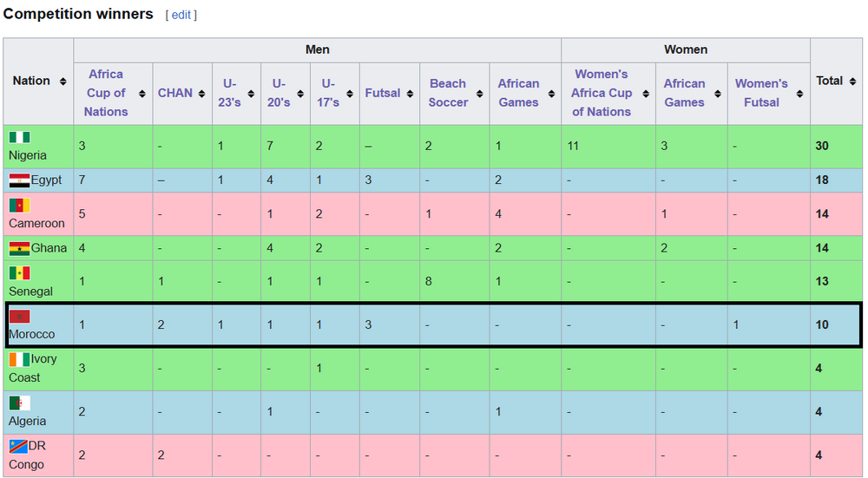Sort by Futsal column arrows
The image size is (868, 478).
pos(410,94)
